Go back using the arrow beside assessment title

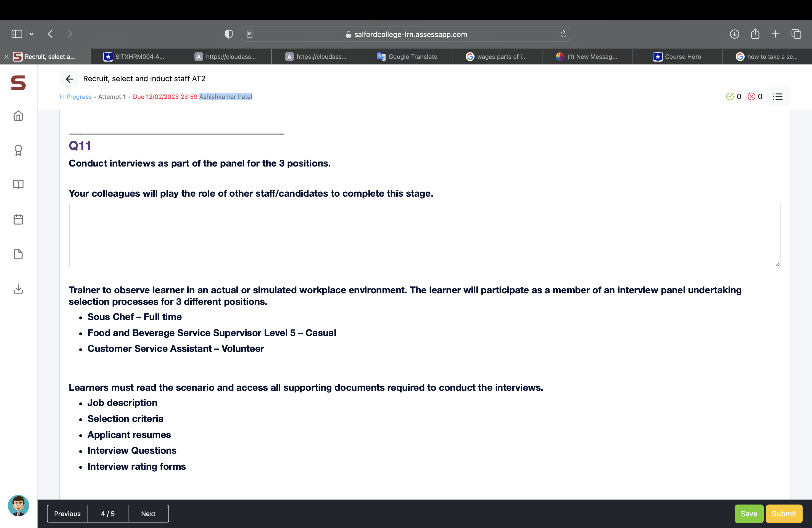click(x=69, y=79)
